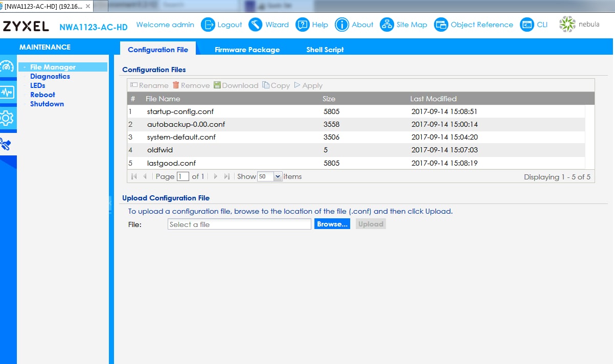The height and width of the screenshot is (364, 615).
Task: Click the Remove trash toolbar button
Action: [x=191, y=85]
